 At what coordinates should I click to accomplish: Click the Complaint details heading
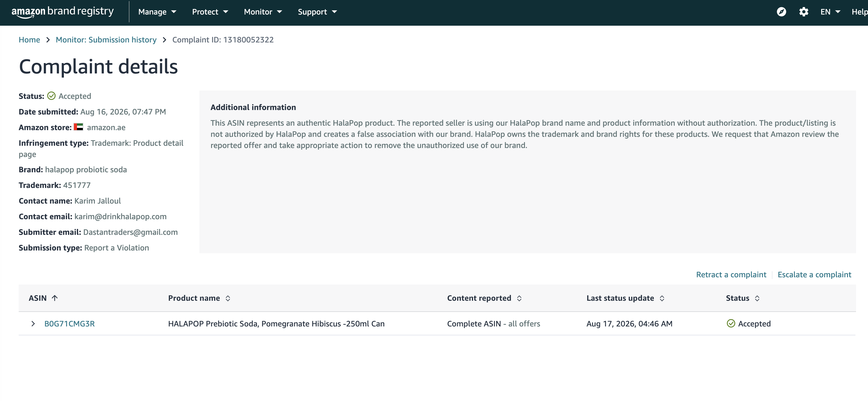coord(98,66)
